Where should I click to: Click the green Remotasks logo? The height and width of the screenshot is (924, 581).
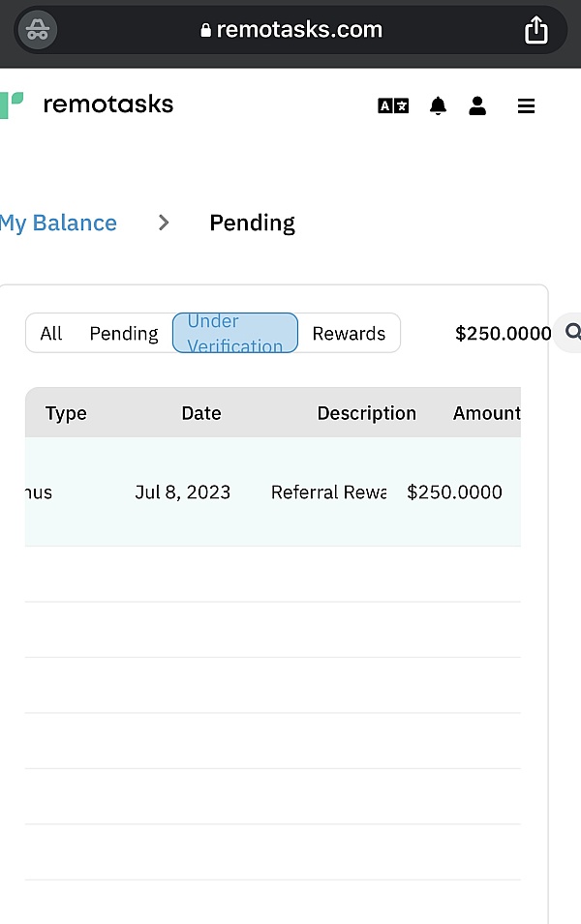(12, 104)
